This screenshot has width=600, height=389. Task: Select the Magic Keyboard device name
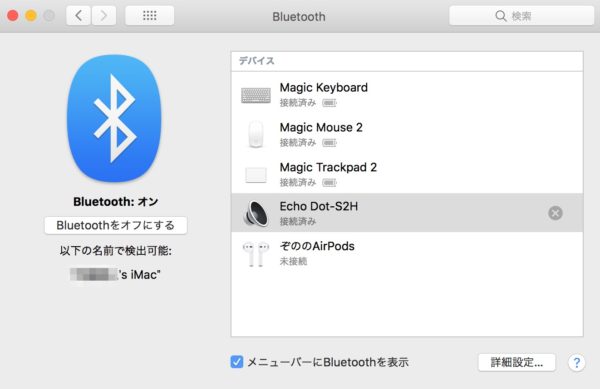coord(324,88)
